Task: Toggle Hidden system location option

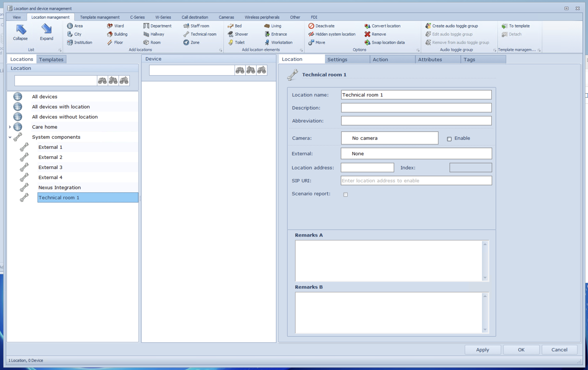Action: click(x=311, y=34)
